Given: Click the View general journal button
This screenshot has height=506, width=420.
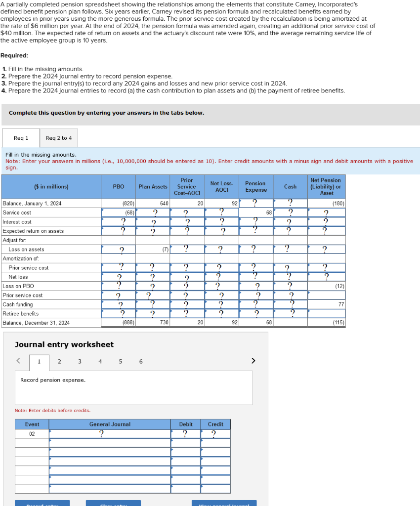Looking at the screenshot, I should pyautogui.click(x=224, y=504).
